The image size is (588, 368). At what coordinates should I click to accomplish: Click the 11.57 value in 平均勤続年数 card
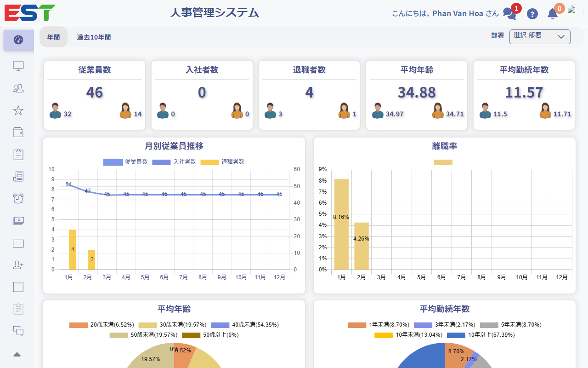pos(524,92)
